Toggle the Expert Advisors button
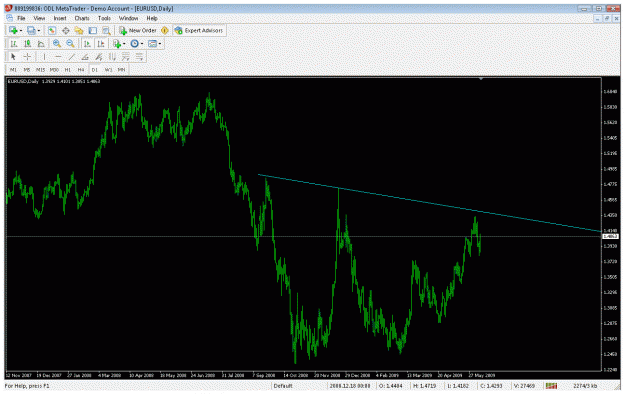625x394 pixels. point(199,30)
